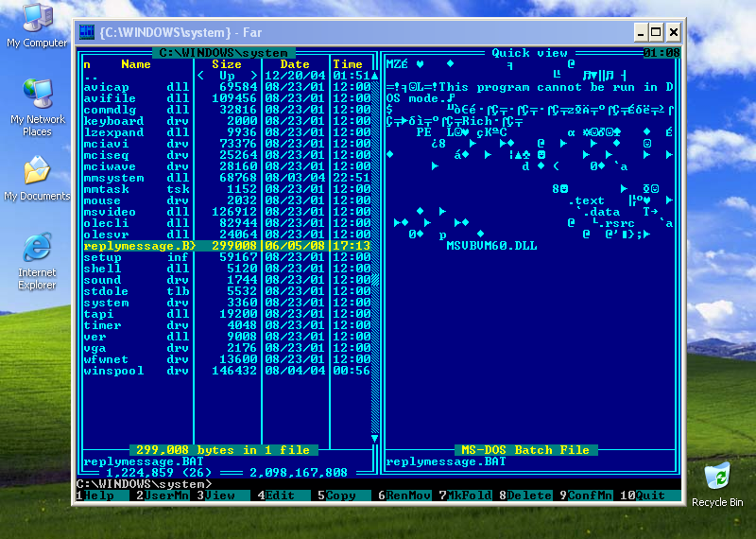The image size is (756, 539).
Task: Select the winspool drv file
Action: point(227,371)
